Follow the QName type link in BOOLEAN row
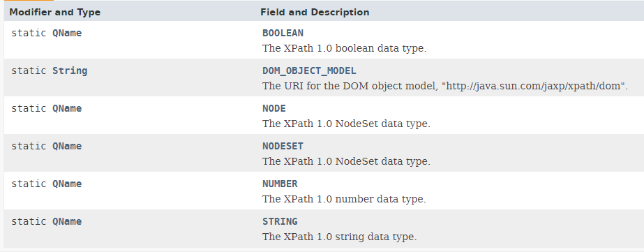The image size is (644, 252). coord(67,33)
